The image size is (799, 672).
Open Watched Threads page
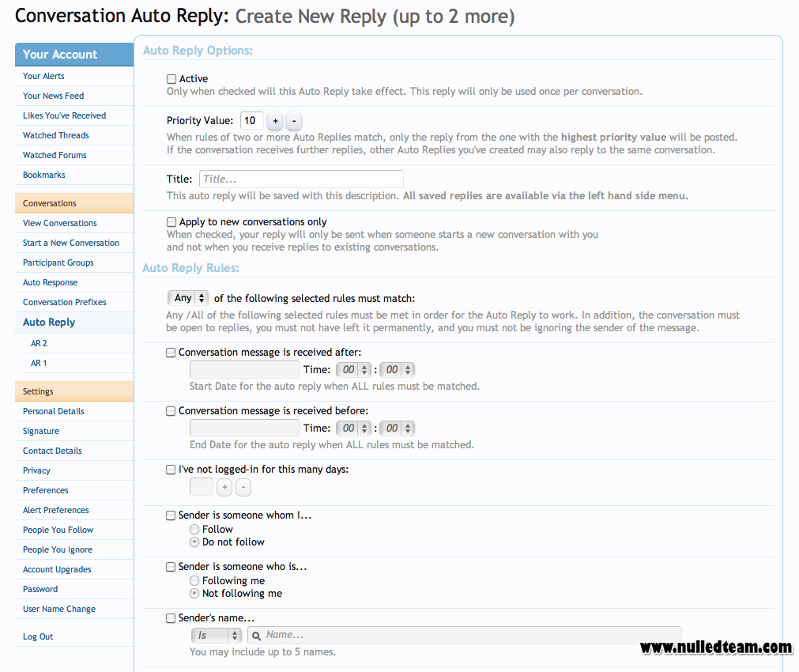(x=56, y=136)
